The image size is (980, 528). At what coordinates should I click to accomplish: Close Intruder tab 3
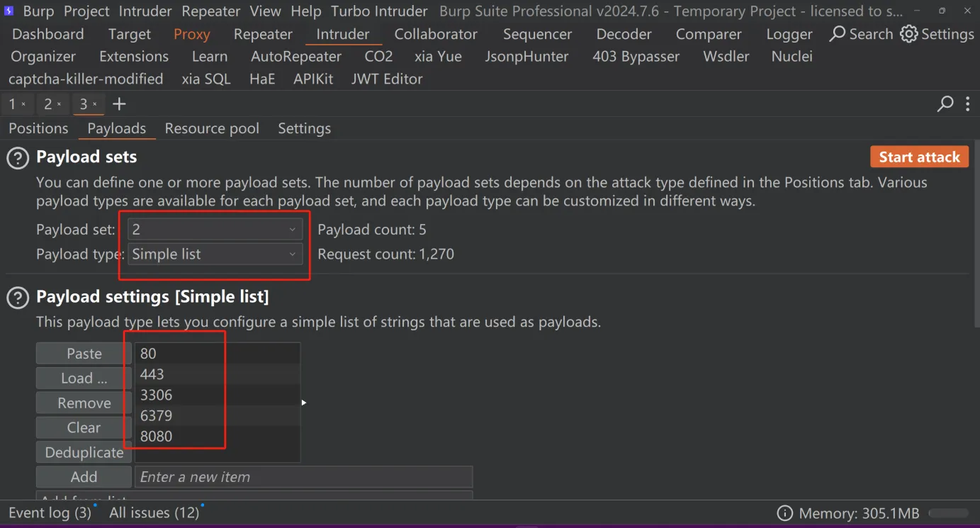pyautogui.click(x=95, y=104)
